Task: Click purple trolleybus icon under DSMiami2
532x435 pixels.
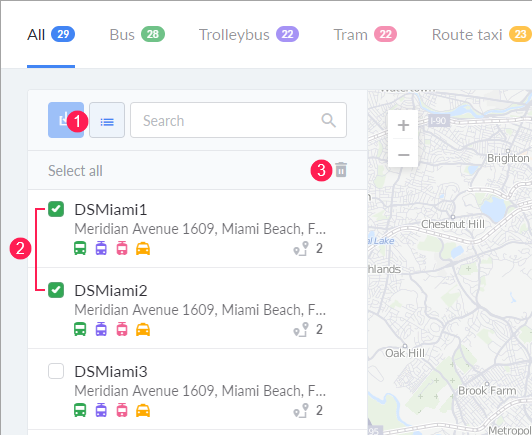Action: (101, 329)
